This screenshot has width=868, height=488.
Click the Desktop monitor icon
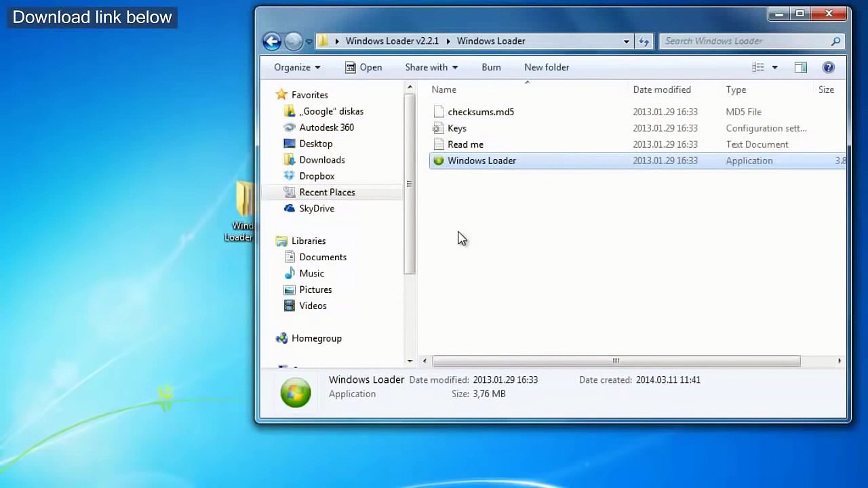point(290,144)
